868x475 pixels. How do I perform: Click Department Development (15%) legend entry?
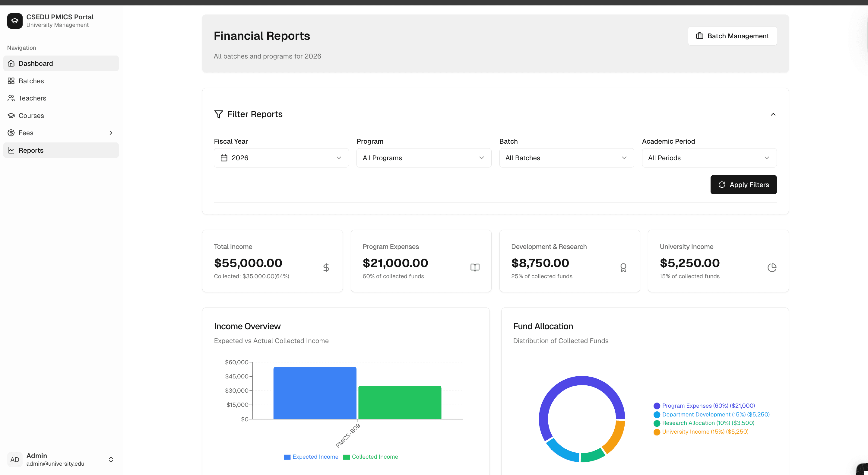point(712,414)
